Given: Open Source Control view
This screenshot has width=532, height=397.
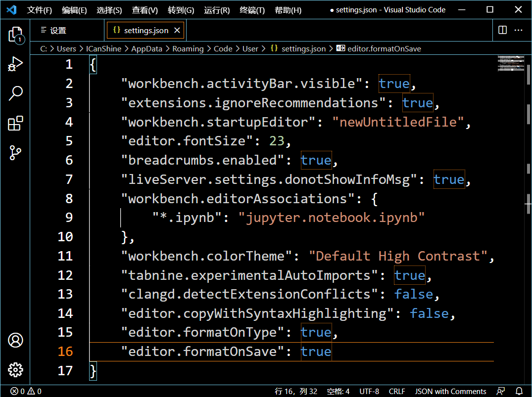Looking at the screenshot, I should click(x=15, y=153).
